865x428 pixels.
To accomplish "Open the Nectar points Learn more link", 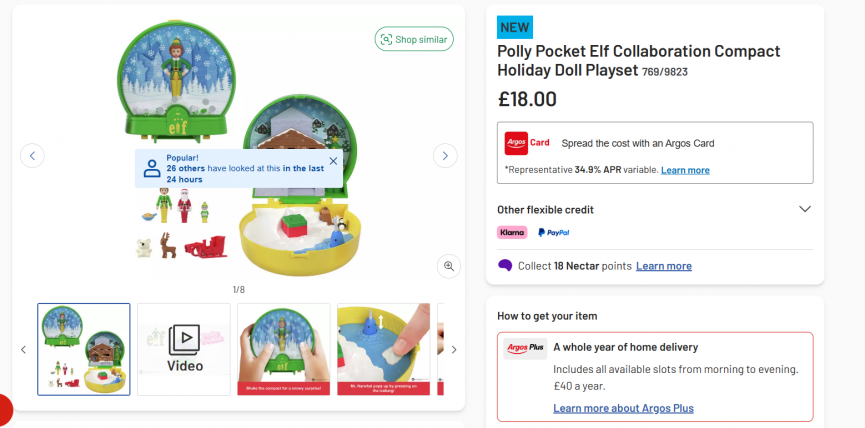I will tap(664, 266).
